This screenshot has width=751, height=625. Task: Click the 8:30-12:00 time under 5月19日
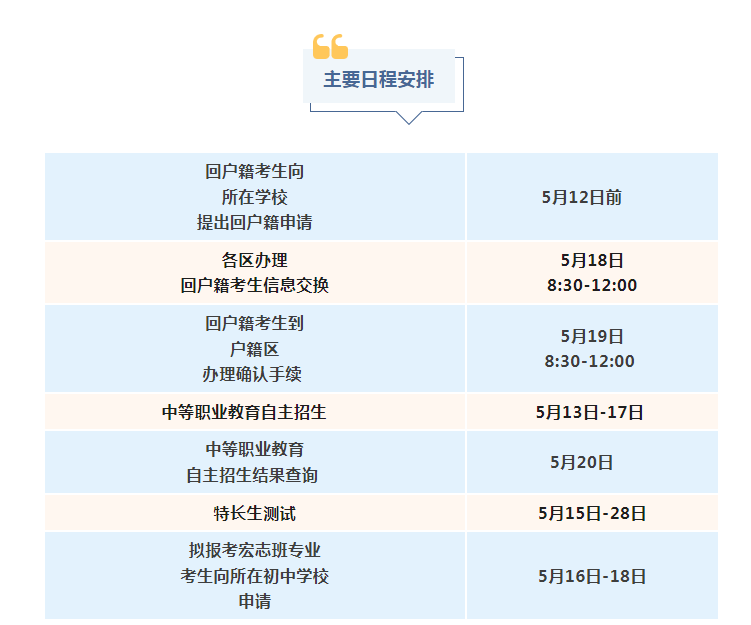(590, 361)
